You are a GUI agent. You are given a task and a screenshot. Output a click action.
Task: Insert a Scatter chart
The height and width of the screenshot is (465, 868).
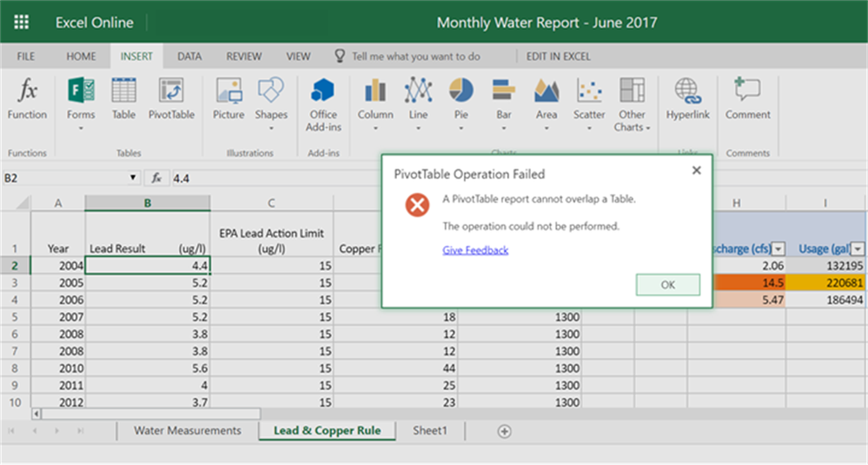(x=589, y=104)
